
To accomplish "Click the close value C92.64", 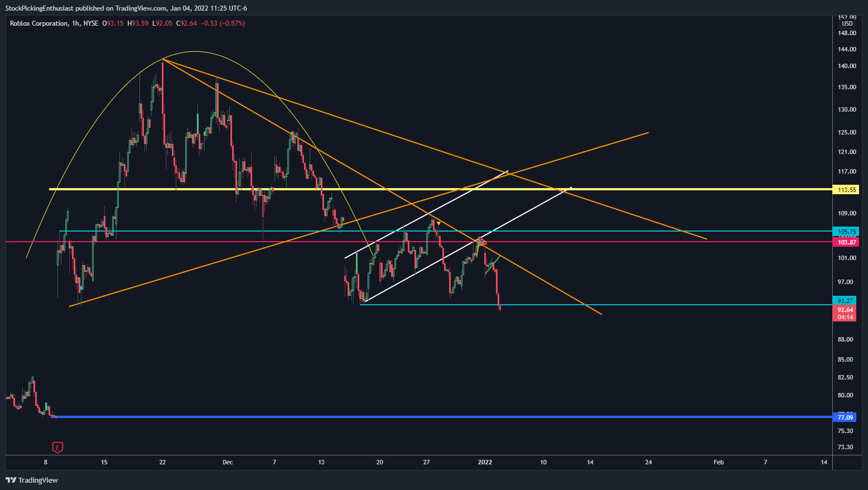I will click(186, 23).
